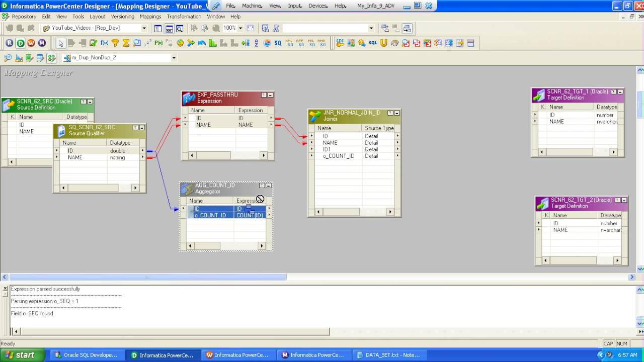Viewport: 644px width, 362px height.
Task: Switch to the Workflow Monitor taskbar button
Action: (x=313, y=355)
